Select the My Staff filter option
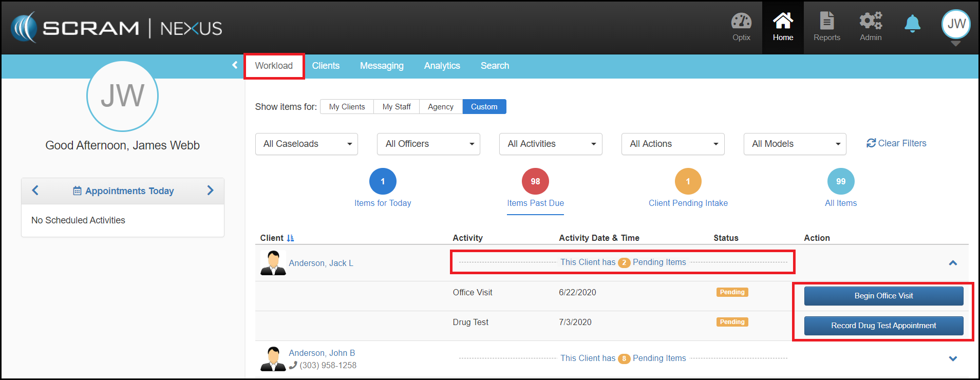Screen dimensions: 980x380 coord(396,107)
